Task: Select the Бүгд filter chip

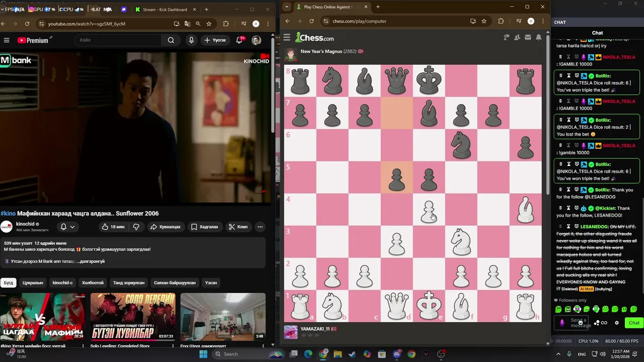Action: pos(9,283)
